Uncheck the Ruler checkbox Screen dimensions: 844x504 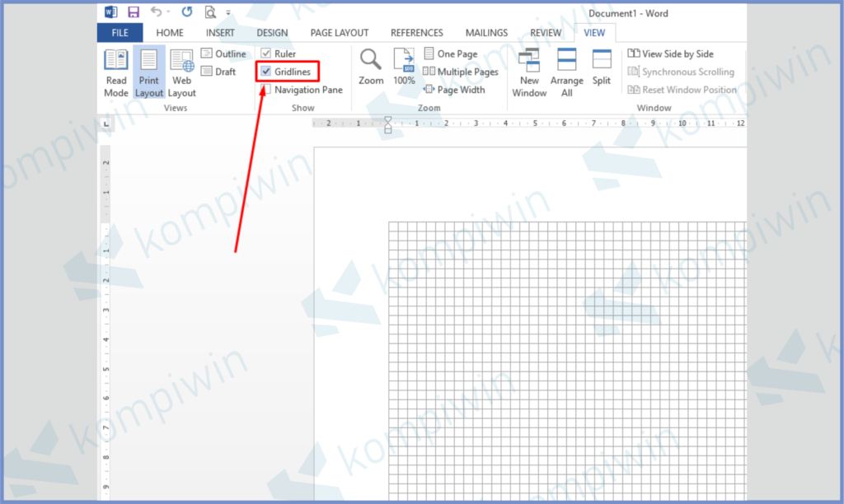(x=266, y=54)
